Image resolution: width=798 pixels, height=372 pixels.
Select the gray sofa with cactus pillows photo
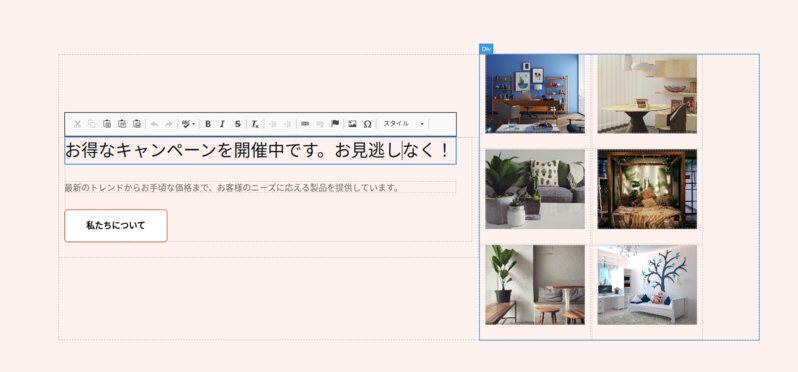pyautogui.click(x=535, y=189)
